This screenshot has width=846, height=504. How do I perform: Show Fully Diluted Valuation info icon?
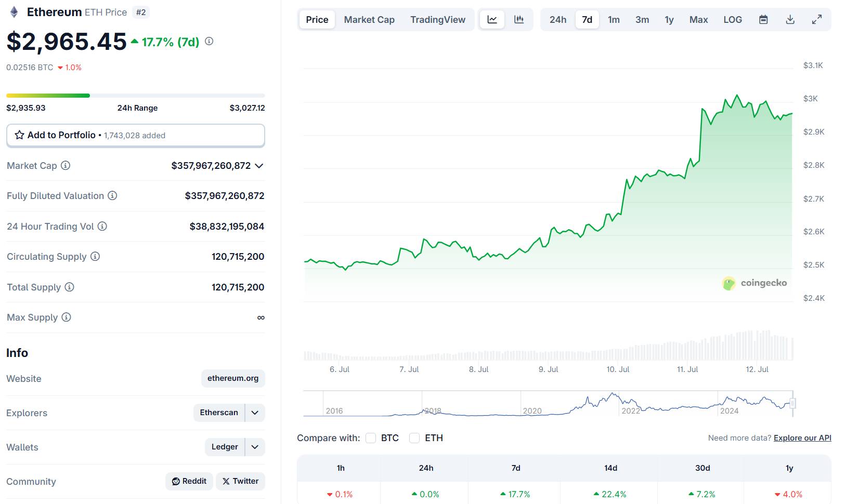point(112,196)
